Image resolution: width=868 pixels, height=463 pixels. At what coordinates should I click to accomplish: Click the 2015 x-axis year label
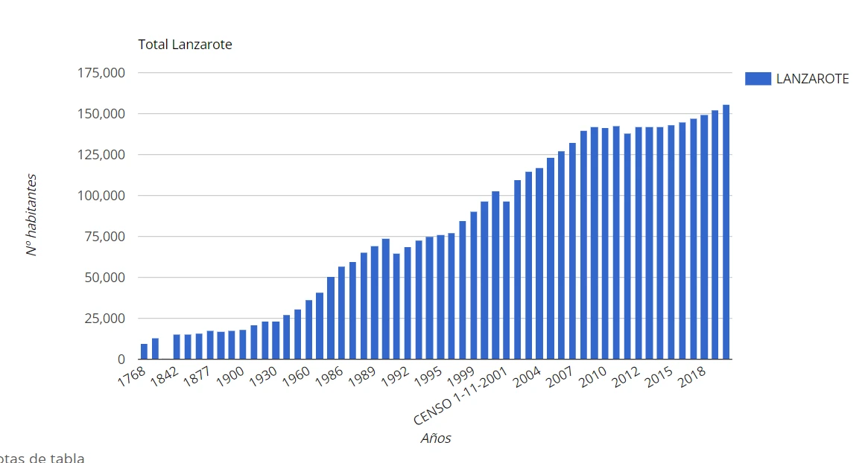tap(660, 378)
